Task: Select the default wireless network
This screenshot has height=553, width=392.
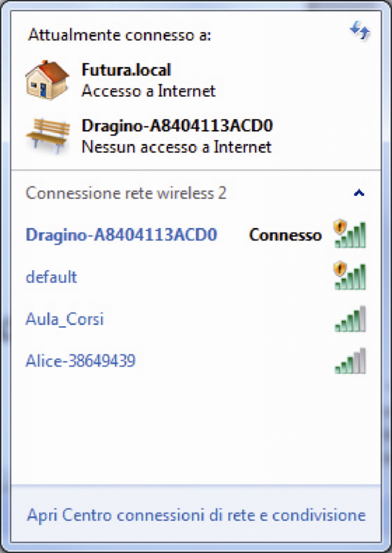Action: pyautogui.click(x=195, y=276)
